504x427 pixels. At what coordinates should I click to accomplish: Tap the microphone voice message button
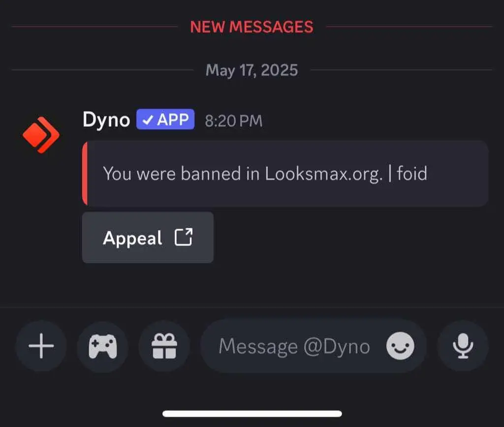coord(463,346)
